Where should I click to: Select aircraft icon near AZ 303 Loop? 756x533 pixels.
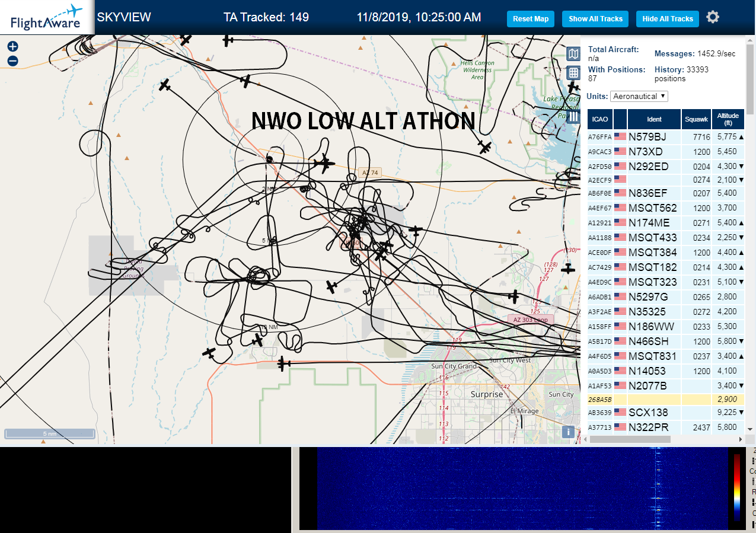[x=513, y=295]
